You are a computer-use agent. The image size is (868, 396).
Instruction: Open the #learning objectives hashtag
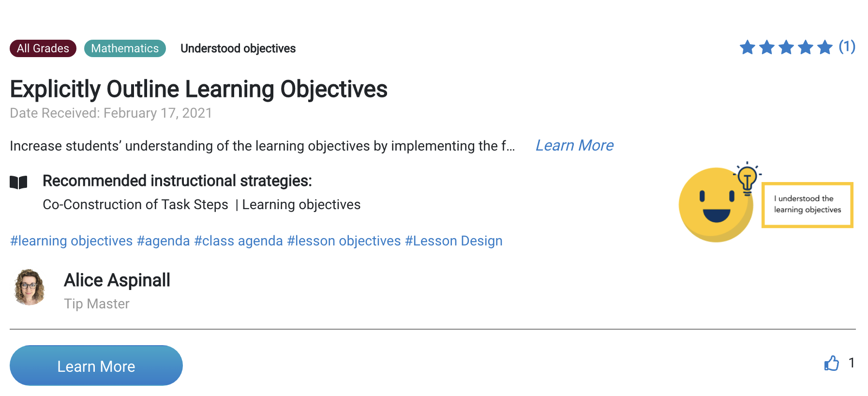(x=72, y=241)
